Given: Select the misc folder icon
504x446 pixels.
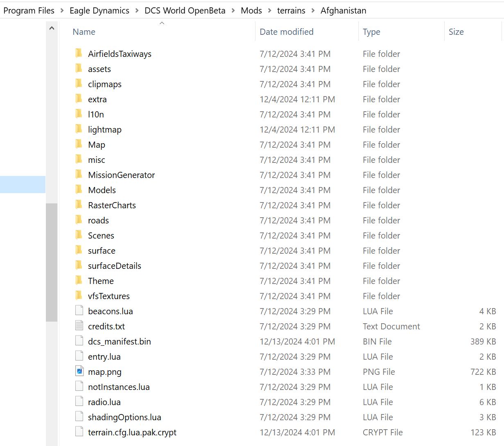Looking at the screenshot, I should 79,159.
